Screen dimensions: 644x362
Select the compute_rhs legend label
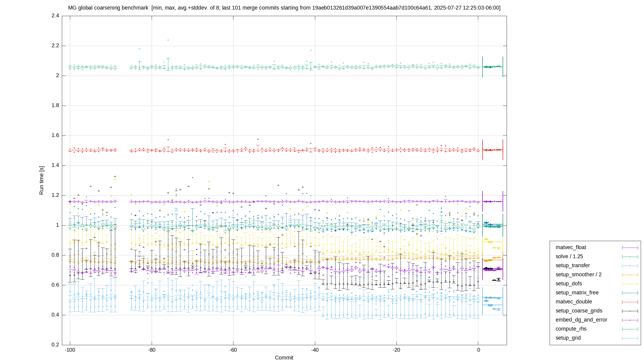pos(571,329)
